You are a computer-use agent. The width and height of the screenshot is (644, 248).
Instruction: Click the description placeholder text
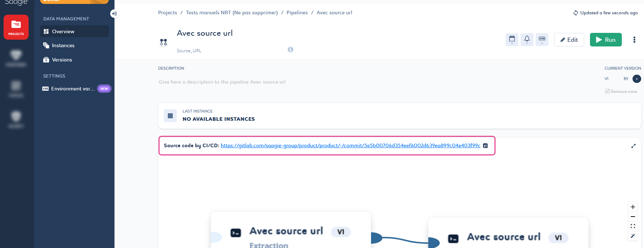click(222, 82)
